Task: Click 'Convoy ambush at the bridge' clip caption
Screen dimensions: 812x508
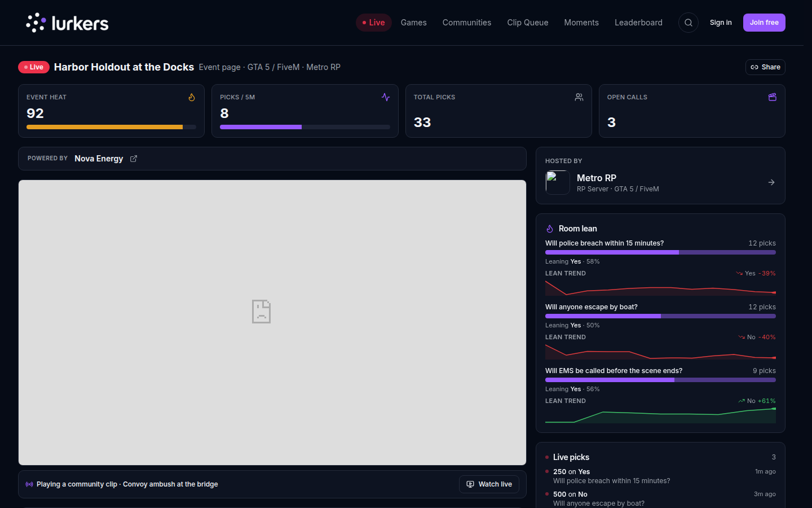Action: [170, 484]
